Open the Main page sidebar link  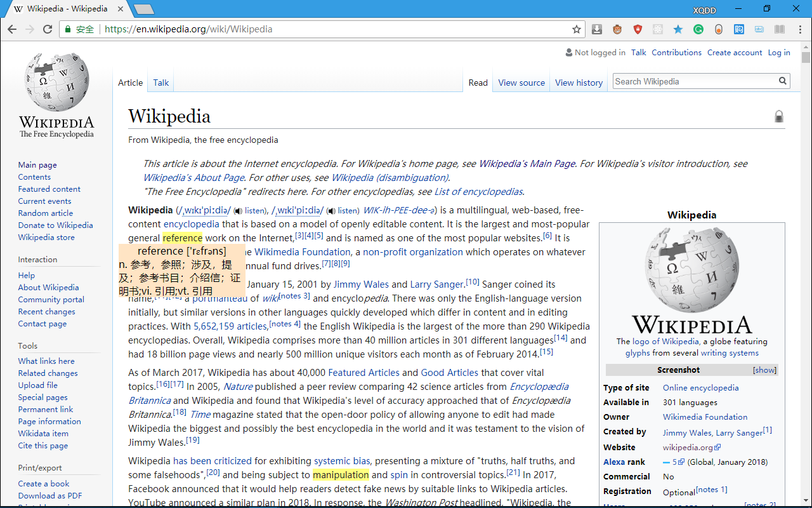coord(37,165)
